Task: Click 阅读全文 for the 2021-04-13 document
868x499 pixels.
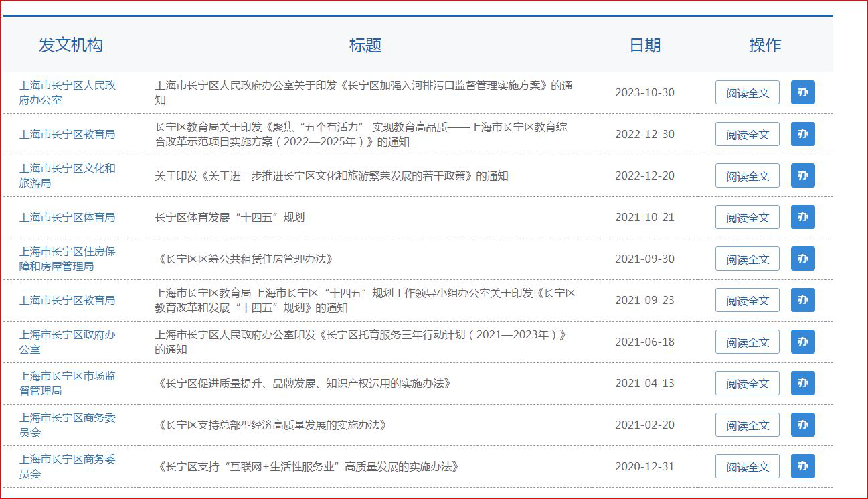Action: [748, 383]
